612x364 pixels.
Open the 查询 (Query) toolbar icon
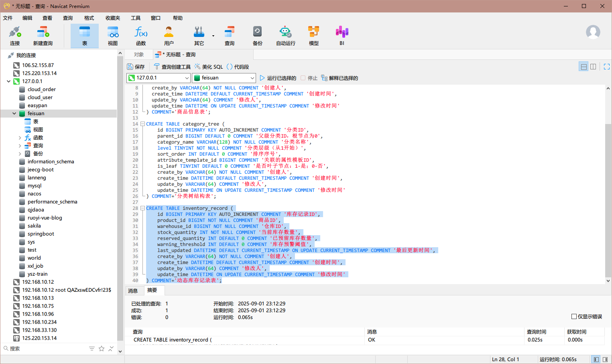click(x=230, y=36)
